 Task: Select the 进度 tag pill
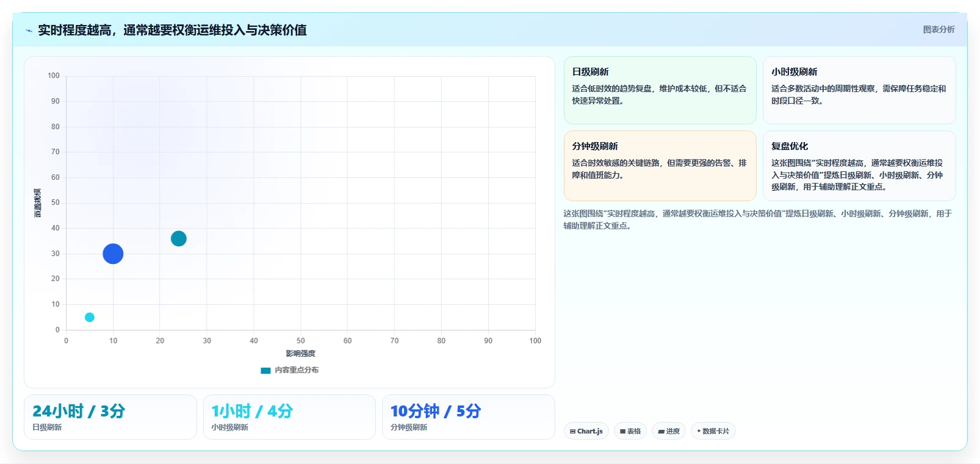669,431
